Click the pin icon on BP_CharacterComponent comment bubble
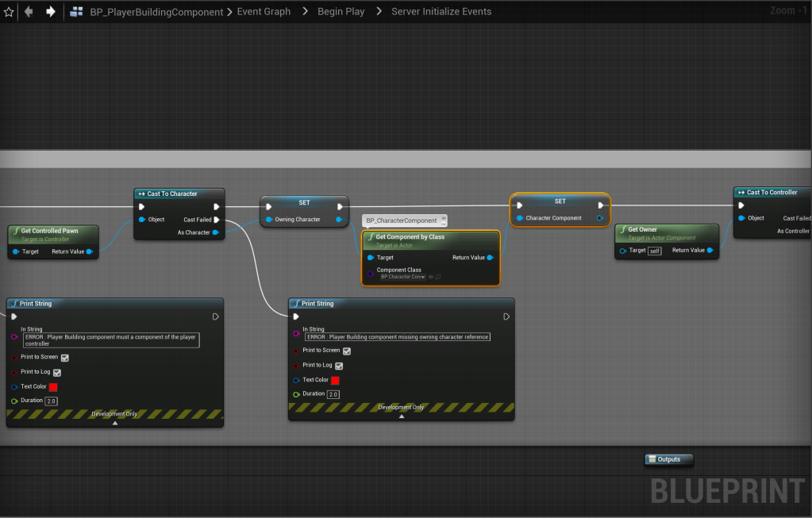Screen dimensions: 812x518 pyautogui.click(x=443, y=220)
